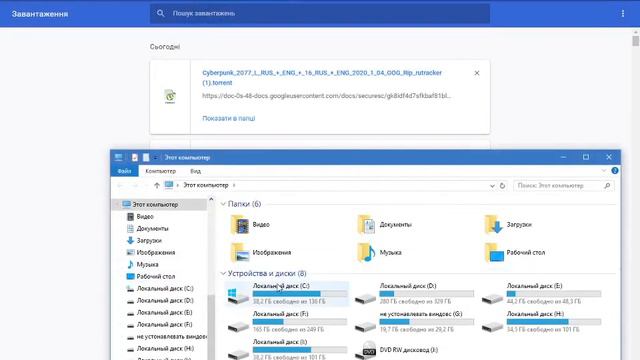Go up one level in Explorer
Viewport: 640px width, 360px height.
(x=157, y=185)
